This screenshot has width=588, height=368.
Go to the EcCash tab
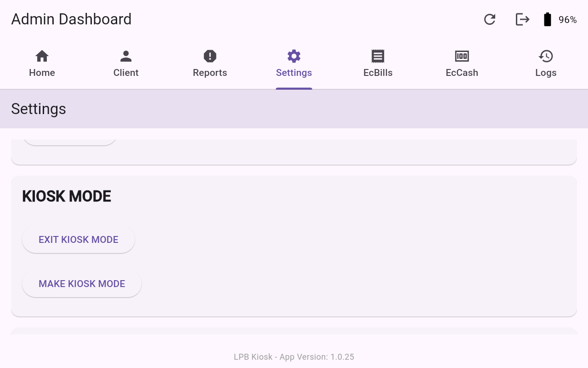(x=462, y=64)
